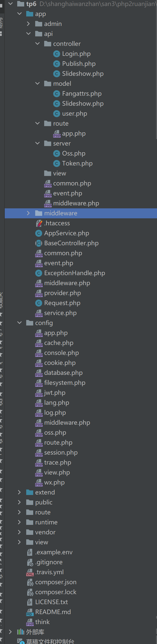Select wx.php in config
This screenshot has height=644, width=157.
tap(54, 483)
